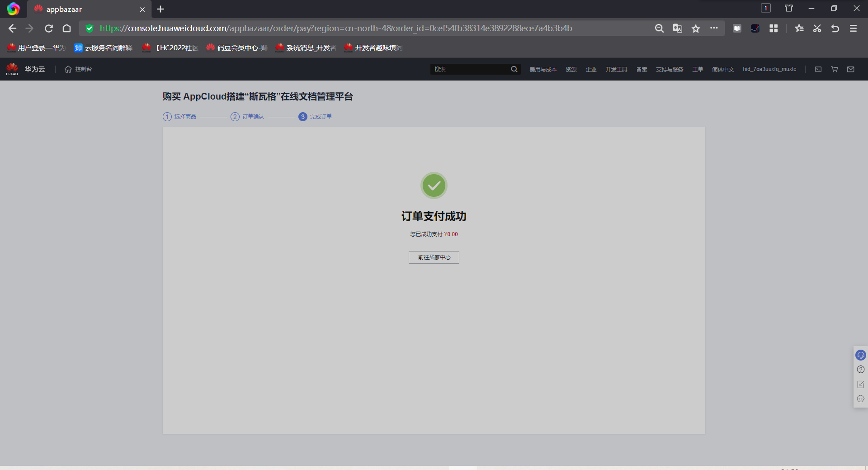
Task: Open the 支持与服务 menu
Action: click(670, 70)
